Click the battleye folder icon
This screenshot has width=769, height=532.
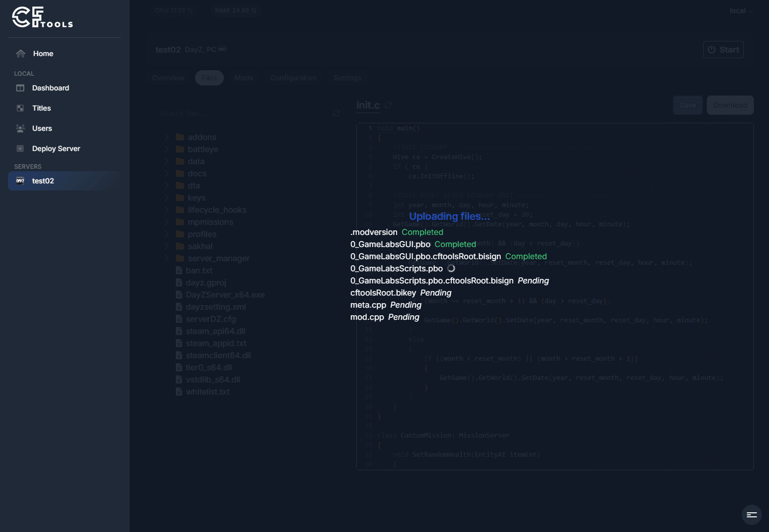tap(179, 149)
